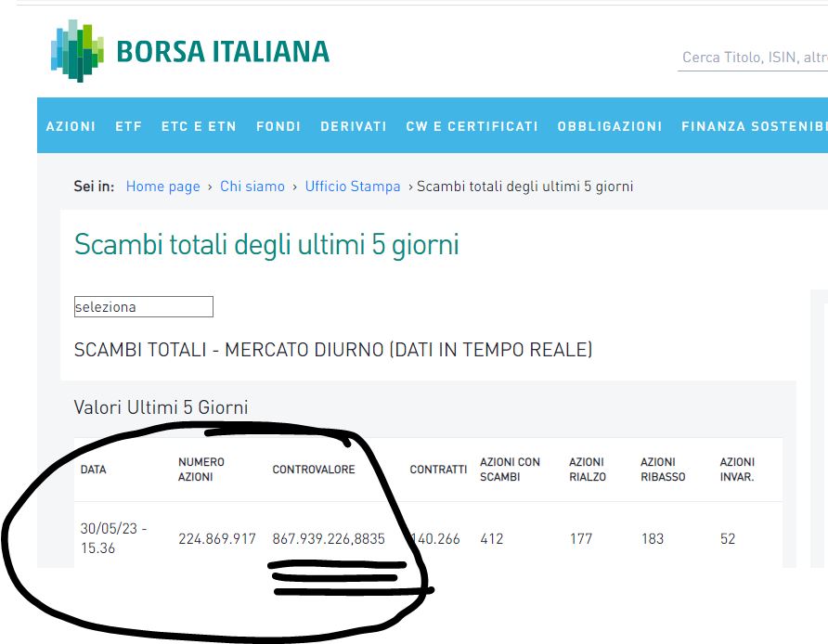Click the AZIONI RIBASSO column header
The image size is (828, 644).
point(663,470)
